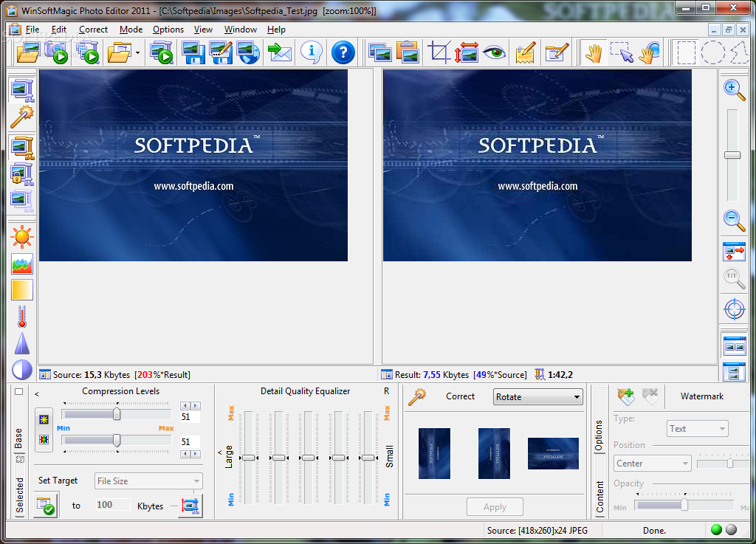Click the batch images play icon

click(x=88, y=52)
